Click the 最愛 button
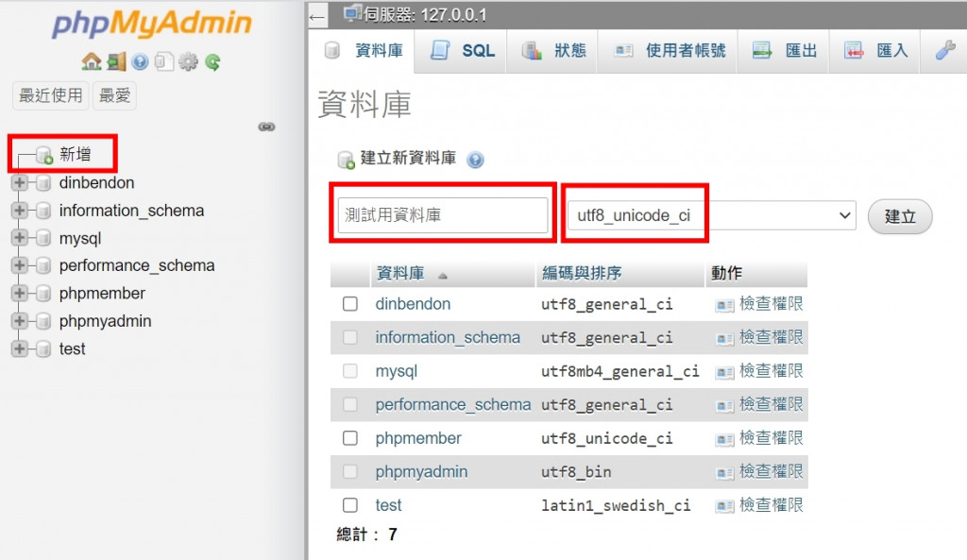 pos(114,95)
